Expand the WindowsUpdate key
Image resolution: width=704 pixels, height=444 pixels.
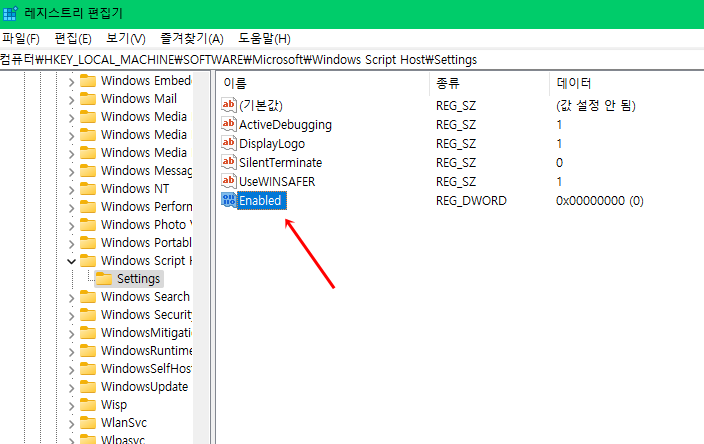71,387
